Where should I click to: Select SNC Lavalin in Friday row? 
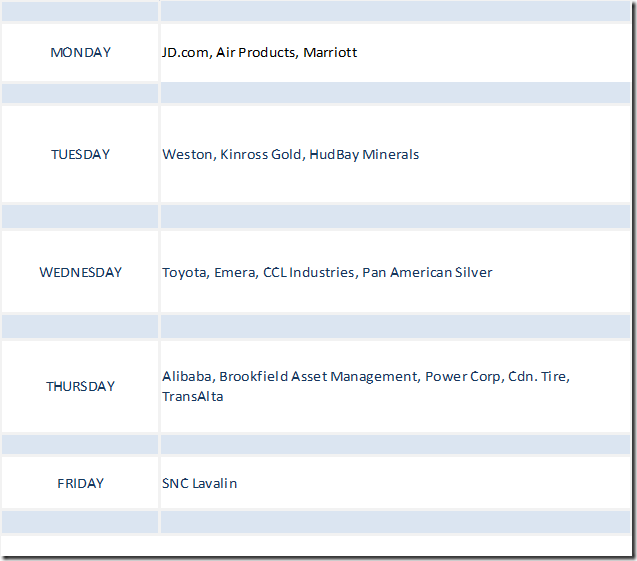pyautogui.click(x=200, y=483)
